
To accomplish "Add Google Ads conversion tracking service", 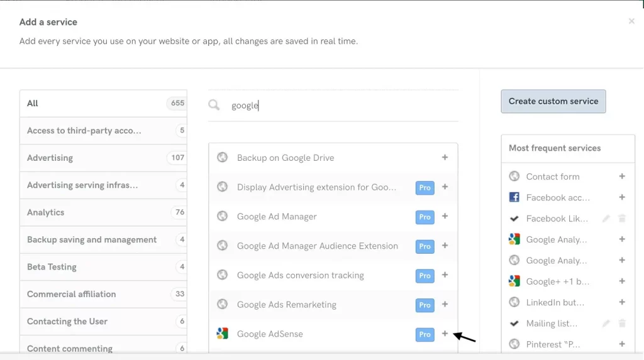I will [445, 275].
